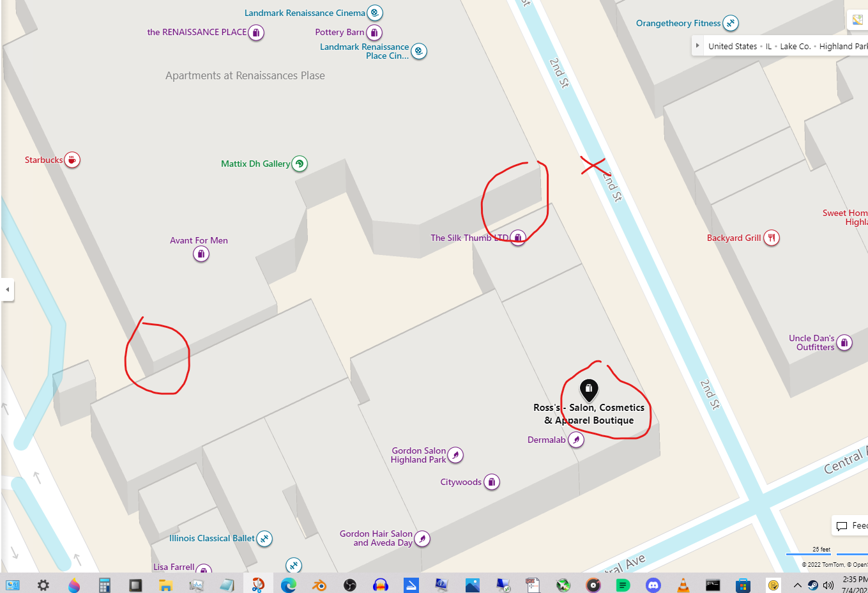This screenshot has width=868, height=593.
Task: Click the Avant For Men pin
Action: pyautogui.click(x=201, y=254)
